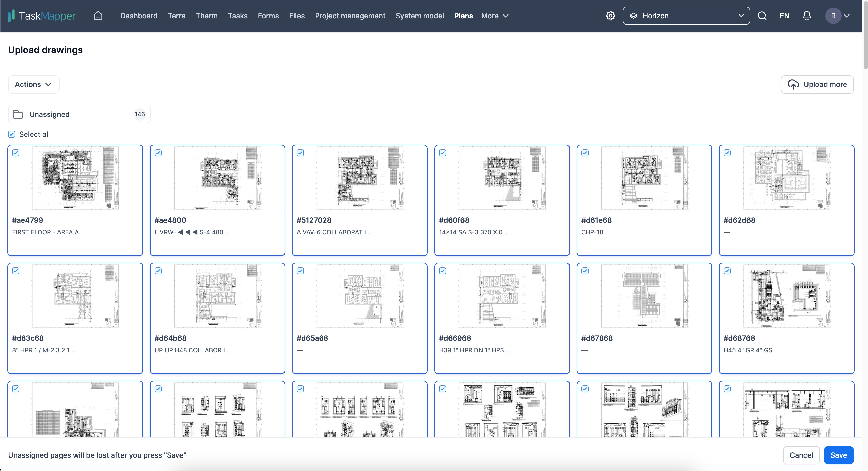
Task: Toggle checkbox for #d64b68
Action: point(158,271)
